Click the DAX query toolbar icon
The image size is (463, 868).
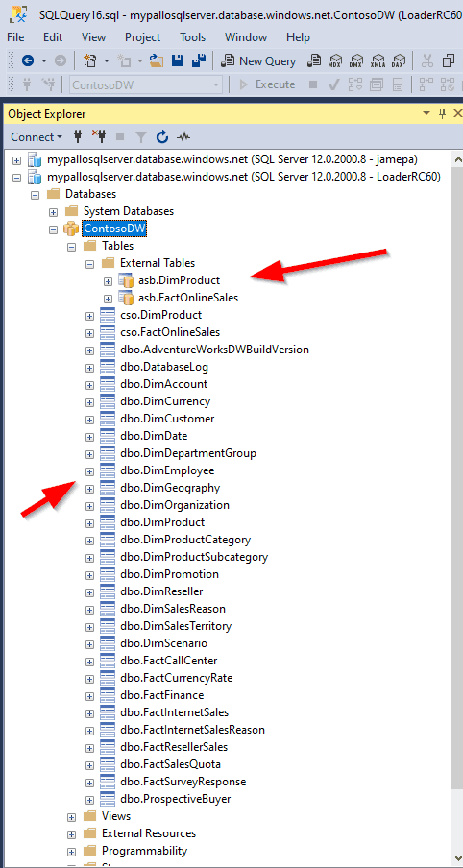(x=399, y=60)
